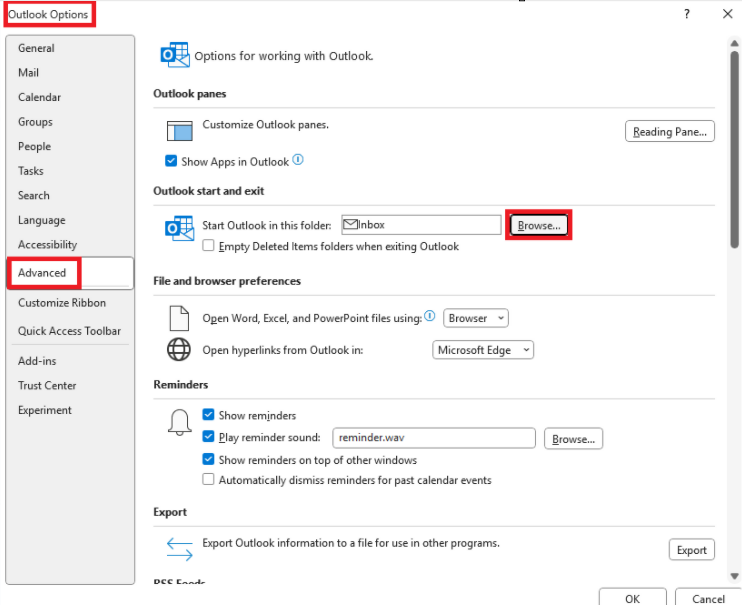Click Browse... next to the Inbox folder field
This screenshot has width=742, height=605.
pos(539,225)
